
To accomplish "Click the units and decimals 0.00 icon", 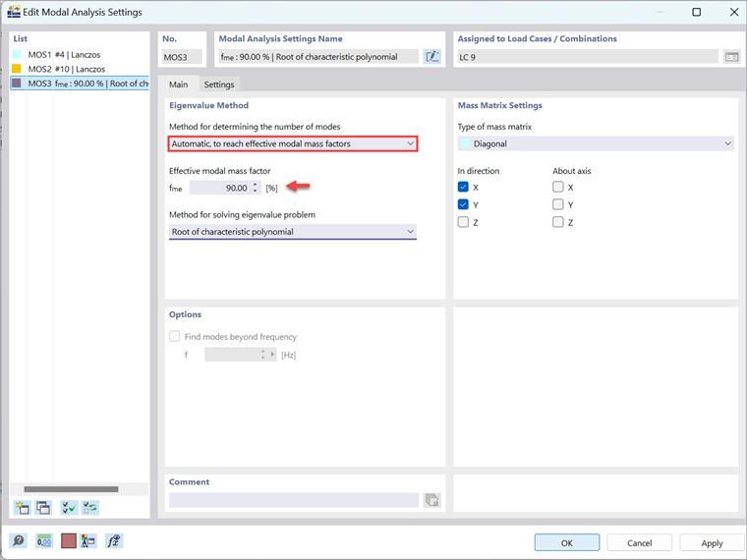I will coord(44,541).
